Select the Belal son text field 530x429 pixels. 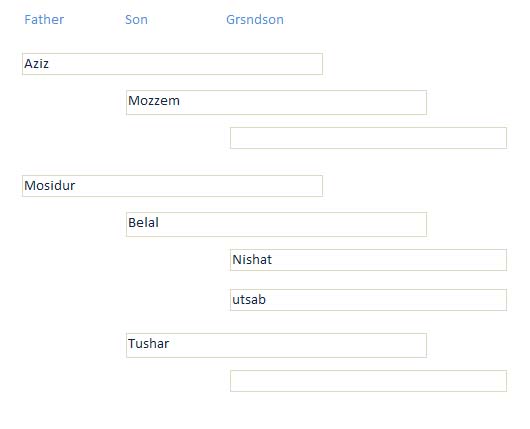(x=276, y=224)
